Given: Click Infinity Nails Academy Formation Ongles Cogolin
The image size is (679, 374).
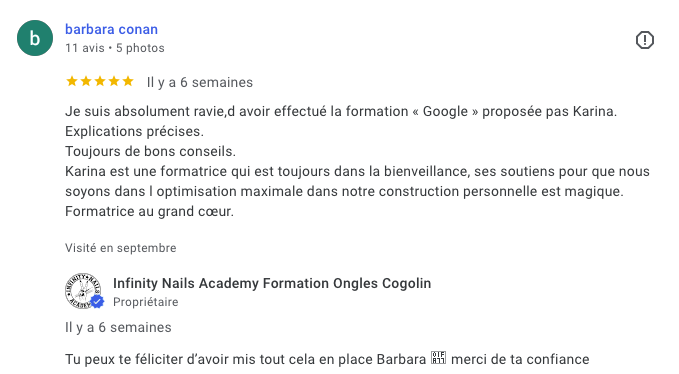Looking at the screenshot, I should [272, 283].
